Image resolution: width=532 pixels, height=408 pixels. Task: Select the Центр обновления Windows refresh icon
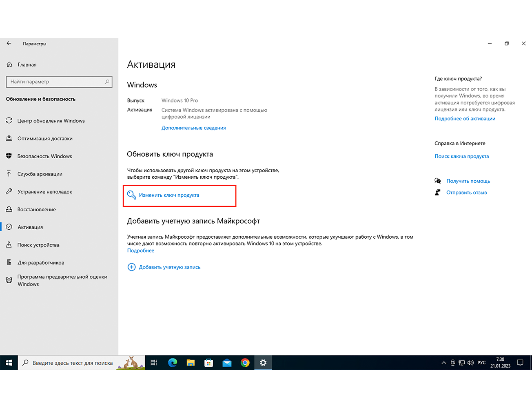coord(9,121)
